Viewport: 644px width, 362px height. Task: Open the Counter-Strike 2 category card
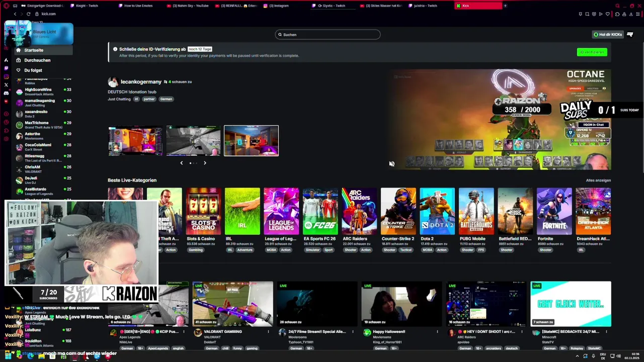click(398, 212)
